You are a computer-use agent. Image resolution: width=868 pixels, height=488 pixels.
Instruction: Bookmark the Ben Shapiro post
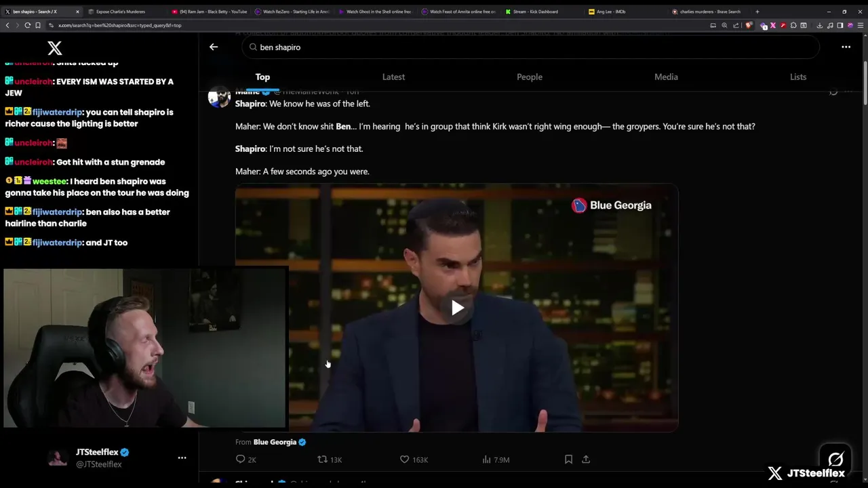pyautogui.click(x=568, y=460)
